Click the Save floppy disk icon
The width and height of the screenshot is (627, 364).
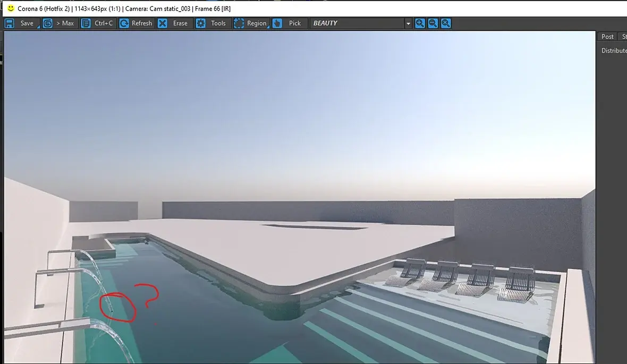[10, 23]
